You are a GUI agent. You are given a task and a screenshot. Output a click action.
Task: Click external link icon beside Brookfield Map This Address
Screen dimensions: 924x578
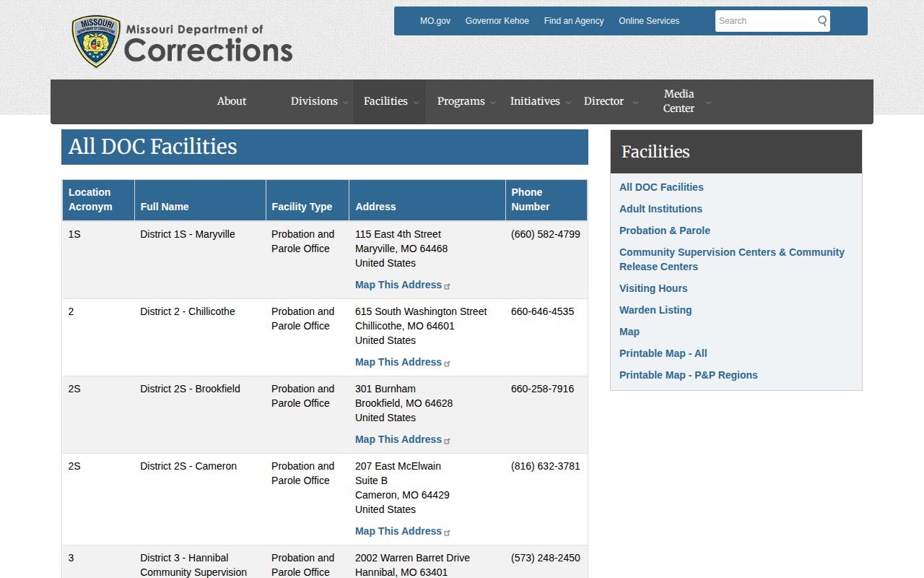[447, 441]
